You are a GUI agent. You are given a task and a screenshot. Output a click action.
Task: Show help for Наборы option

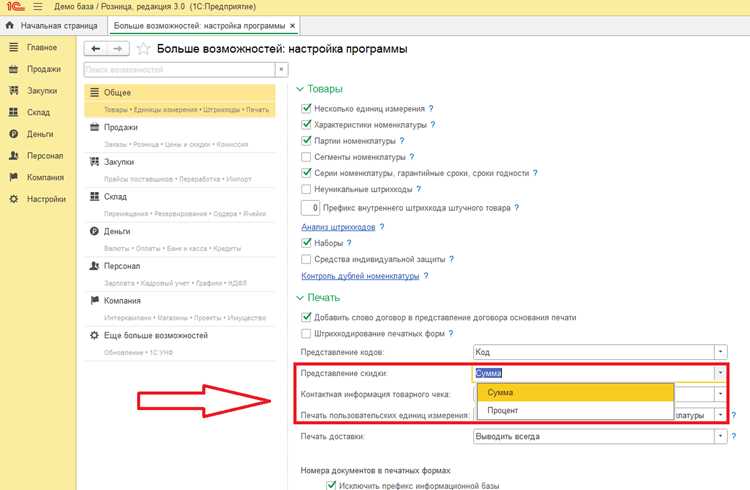coord(349,243)
